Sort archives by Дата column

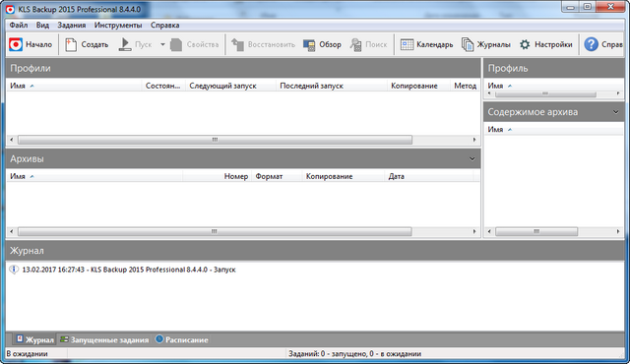coord(429,176)
